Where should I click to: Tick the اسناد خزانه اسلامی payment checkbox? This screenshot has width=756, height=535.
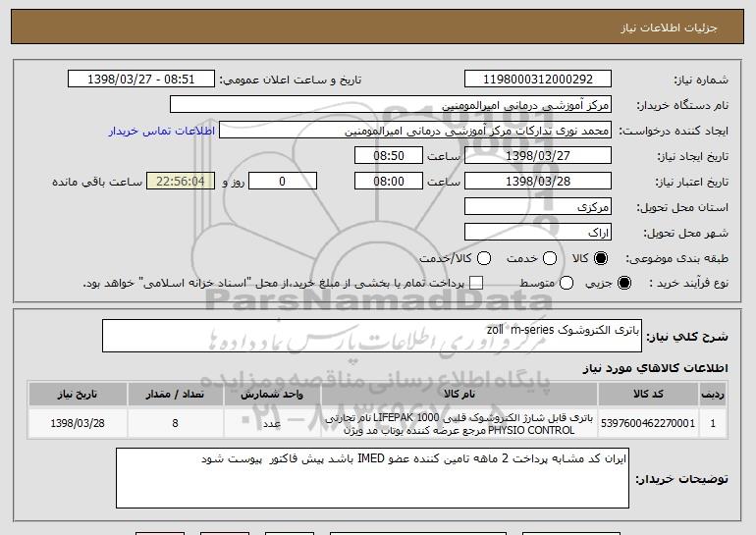[x=476, y=283]
